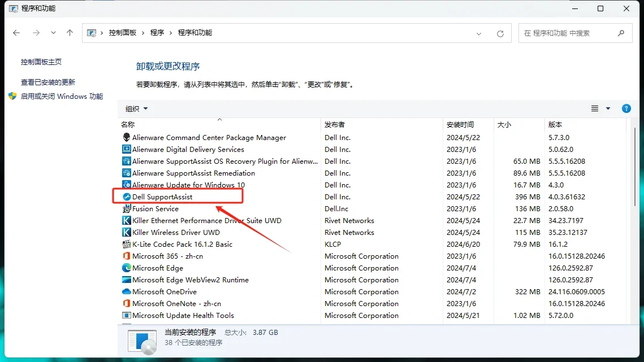Click the 控制面板 breadcrumb
Viewport: 644px width, 362px height.
pyautogui.click(x=122, y=33)
